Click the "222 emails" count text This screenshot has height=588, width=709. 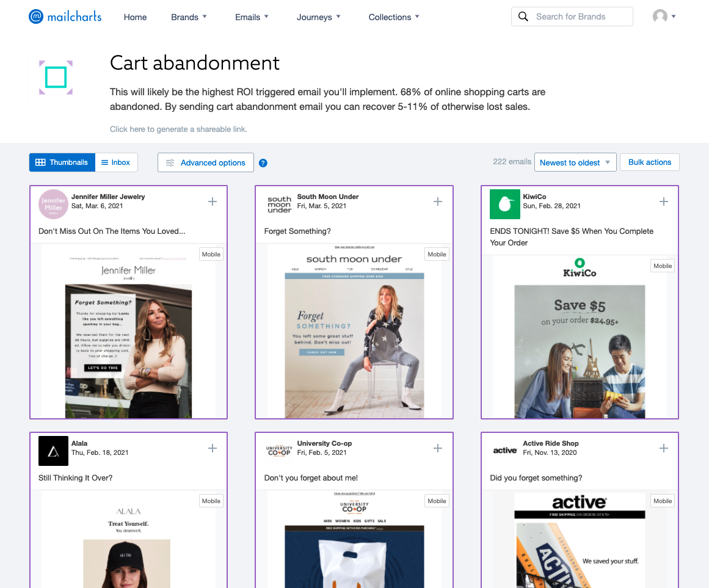512,162
